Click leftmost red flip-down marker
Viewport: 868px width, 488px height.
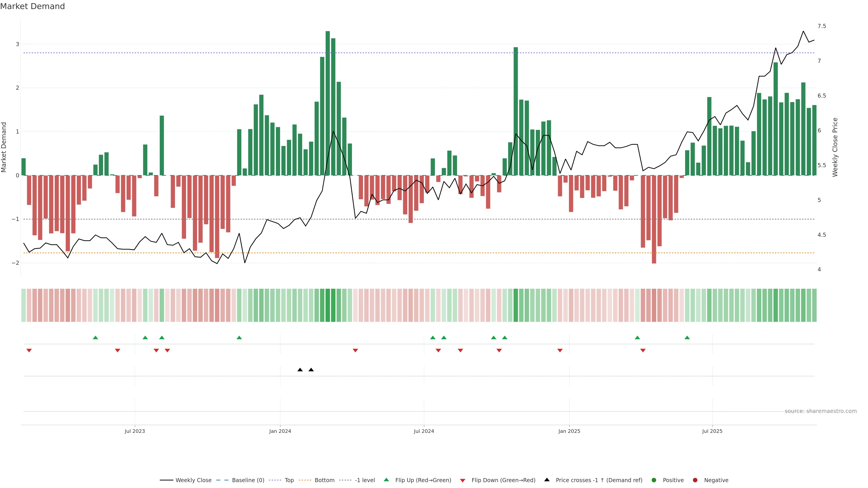[29, 351]
